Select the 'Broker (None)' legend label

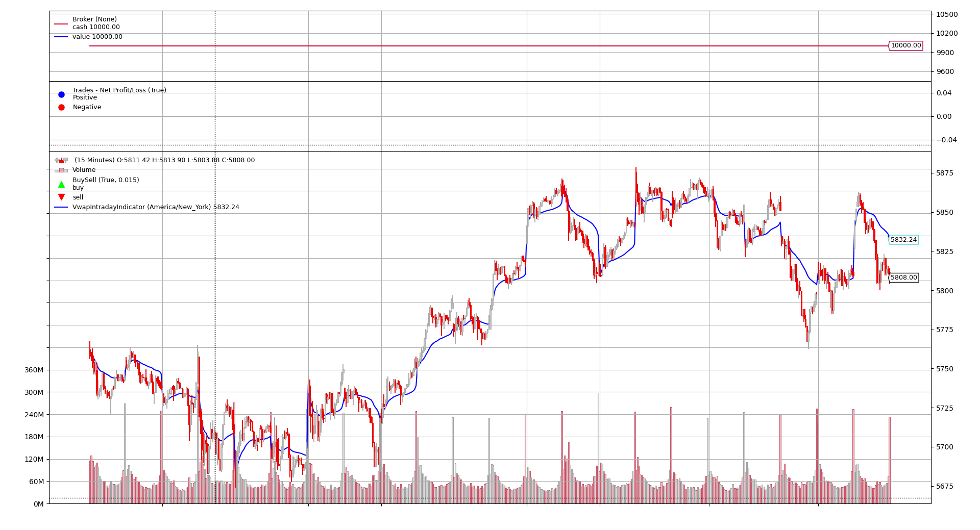94,19
